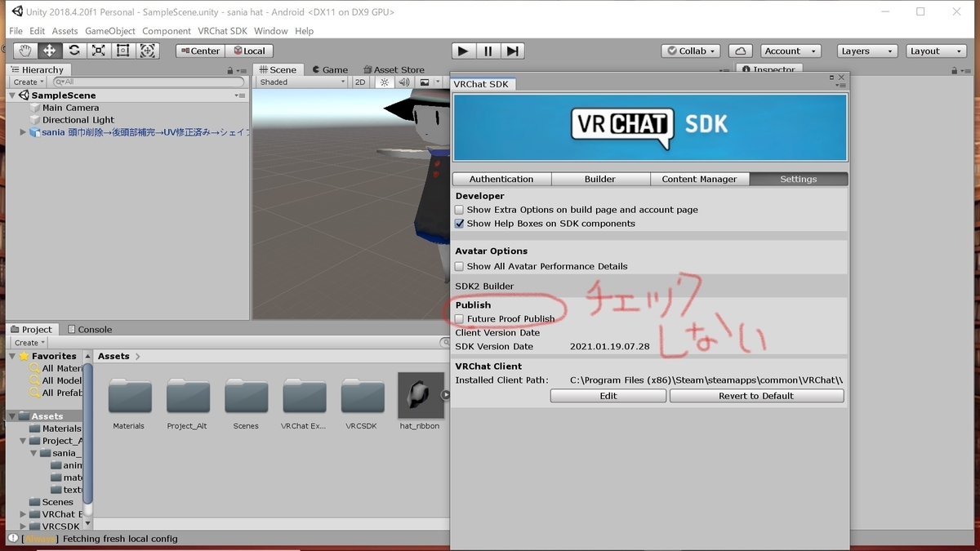Expand hat_ribbon asset arrow button

pos(445,395)
